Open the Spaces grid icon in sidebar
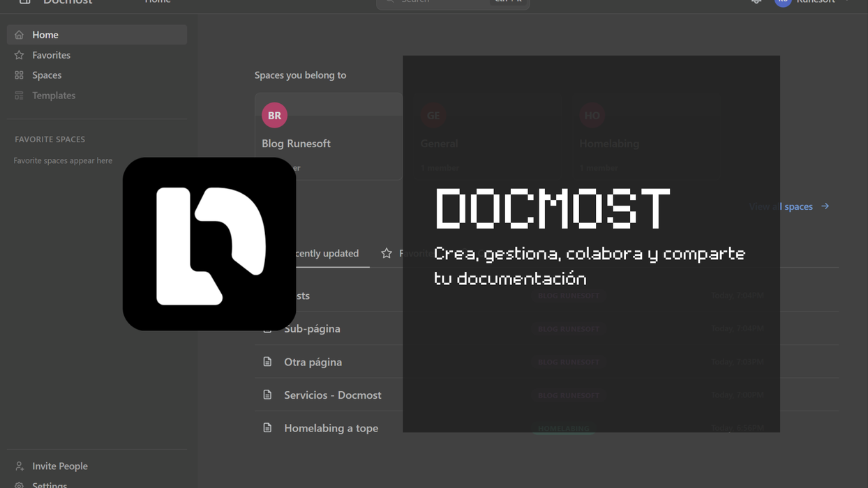This screenshot has width=868, height=488. [x=20, y=75]
